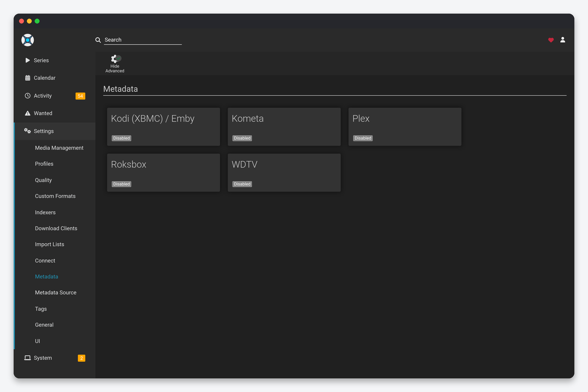The image size is (588, 392).
Task: Click the Disabled label on Roksbox card
Action: [122, 184]
